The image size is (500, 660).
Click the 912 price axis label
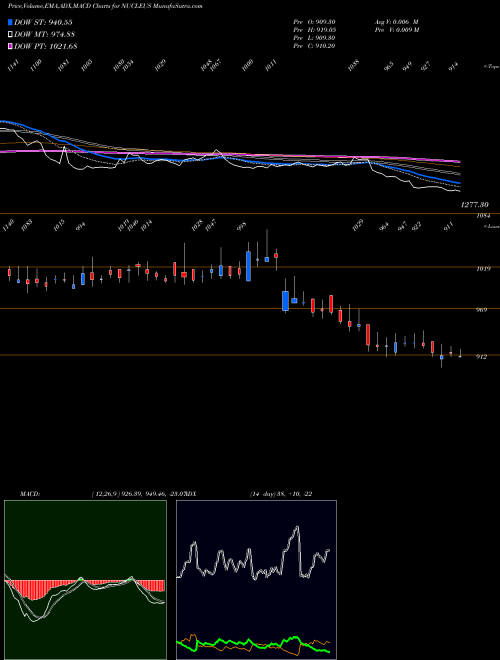[x=481, y=357]
